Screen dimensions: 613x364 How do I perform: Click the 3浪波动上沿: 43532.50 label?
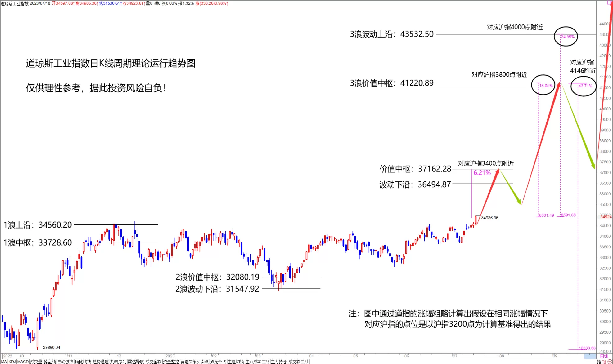click(392, 34)
